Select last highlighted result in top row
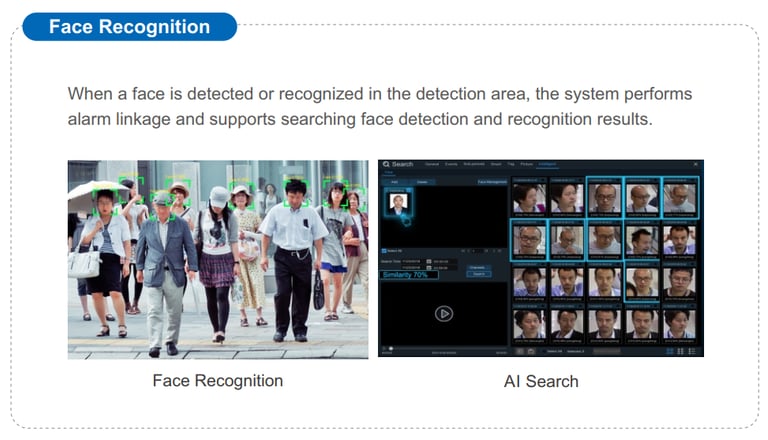The height and width of the screenshot is (440, 768). [x=680, y=197]
